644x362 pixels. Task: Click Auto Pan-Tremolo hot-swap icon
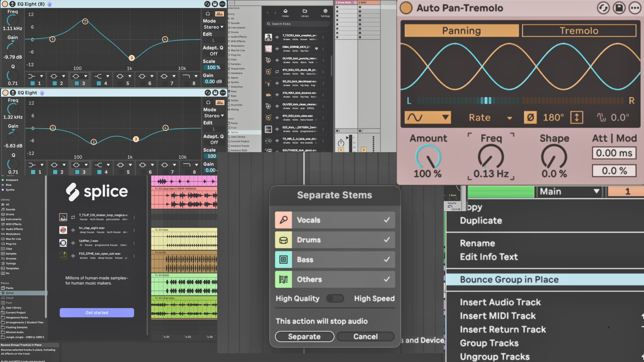pyautogui.click(x=603, y=8)
